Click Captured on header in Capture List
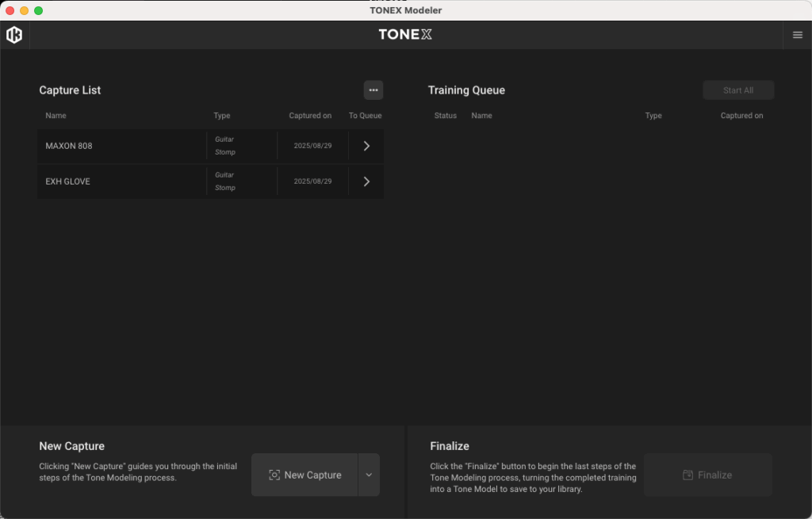Viewport: 812px width, 519px height. pyautogui.click(x=310, y=116)
